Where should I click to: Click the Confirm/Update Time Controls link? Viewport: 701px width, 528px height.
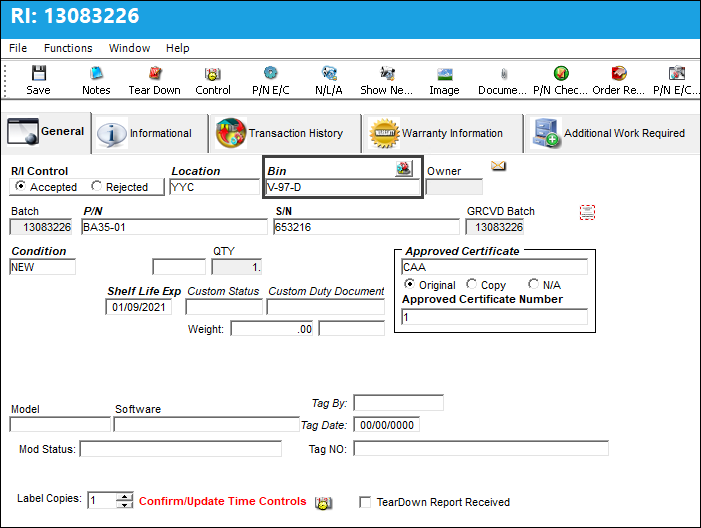click(223, 501)
